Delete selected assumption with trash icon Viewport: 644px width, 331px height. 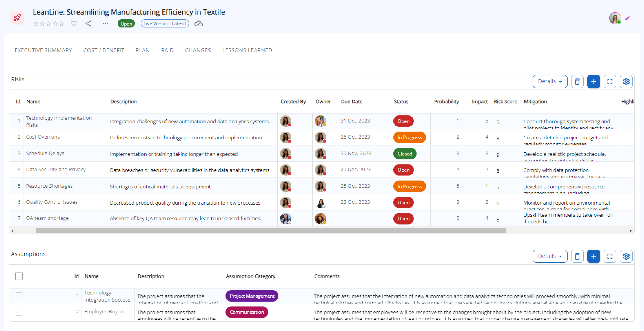[x=577, y=256]
